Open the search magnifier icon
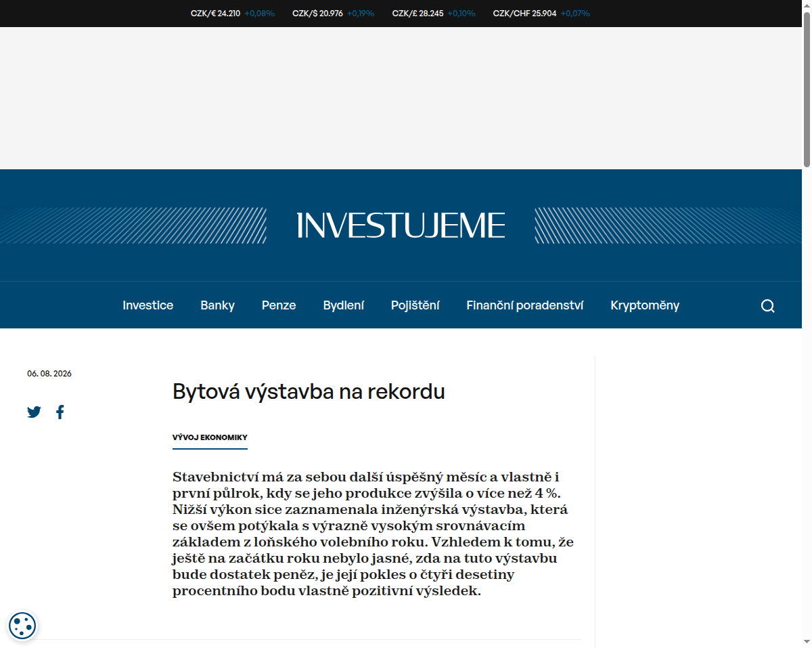This screenshot has height=648, width=812. tap(767, 306)
